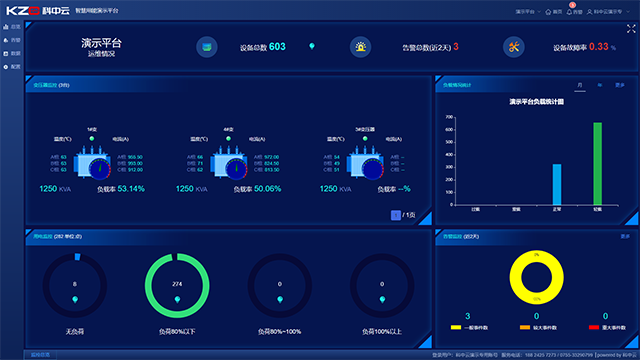Click the alarm bell icon with red badge

pyautogui.click(x=569, y=11)
